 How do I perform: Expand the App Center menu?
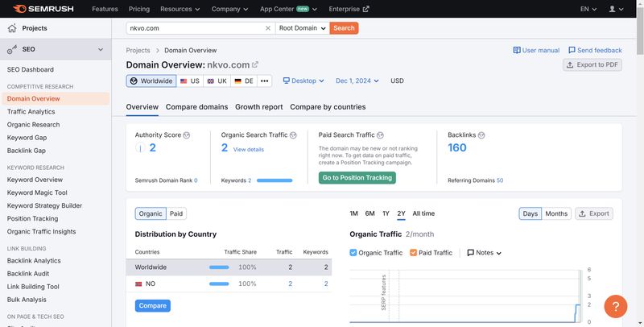(x=288, y=9)
